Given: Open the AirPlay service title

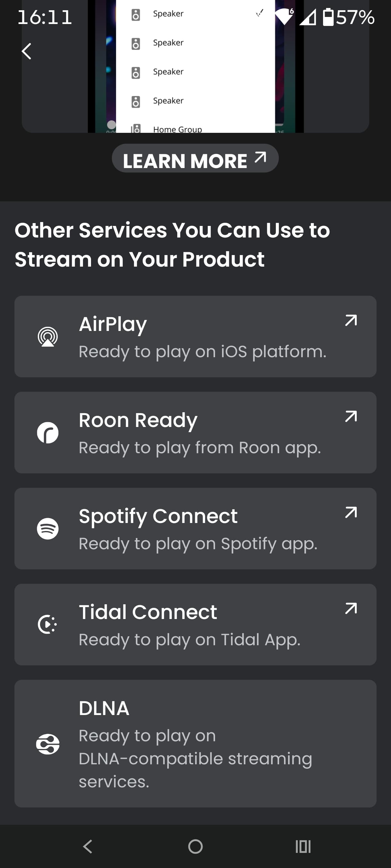Looking at the screenshot, I should click(113, 324).
